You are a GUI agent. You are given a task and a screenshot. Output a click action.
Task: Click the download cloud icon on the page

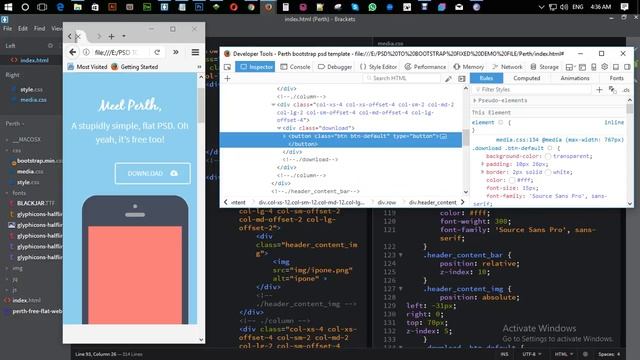(174, 173)
